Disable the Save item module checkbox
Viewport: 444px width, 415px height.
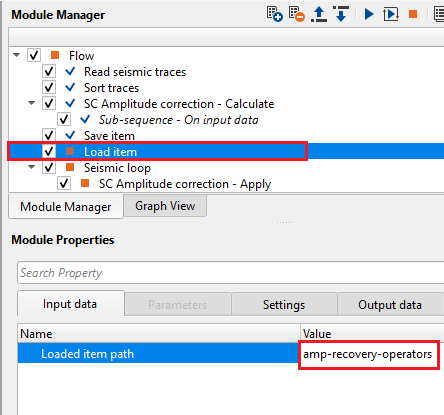coord(49,135)
